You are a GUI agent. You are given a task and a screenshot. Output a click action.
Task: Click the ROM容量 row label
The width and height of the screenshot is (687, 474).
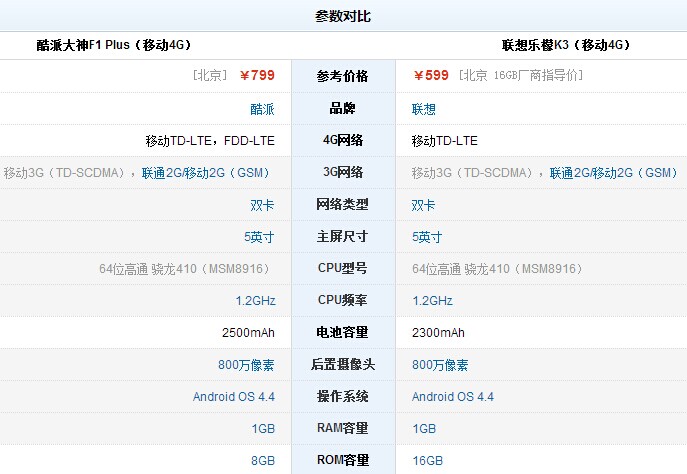pos(343,460)
